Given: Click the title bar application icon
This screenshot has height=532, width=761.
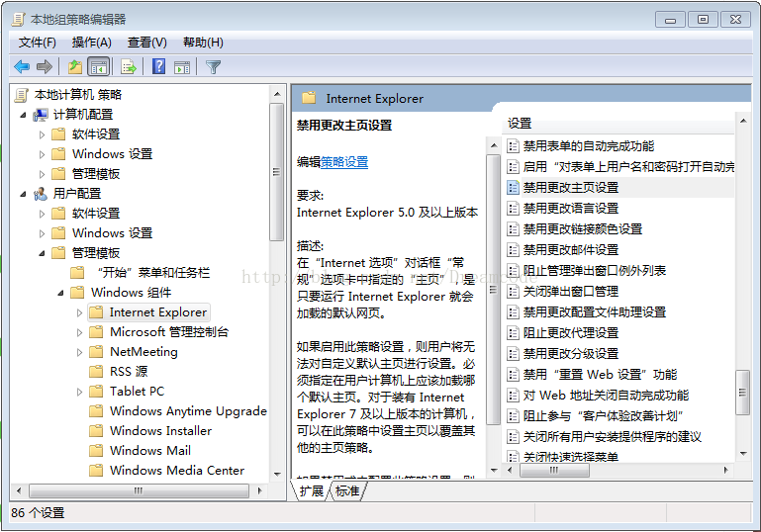Looking at the screenshot, I should click(x=19, y=20).
